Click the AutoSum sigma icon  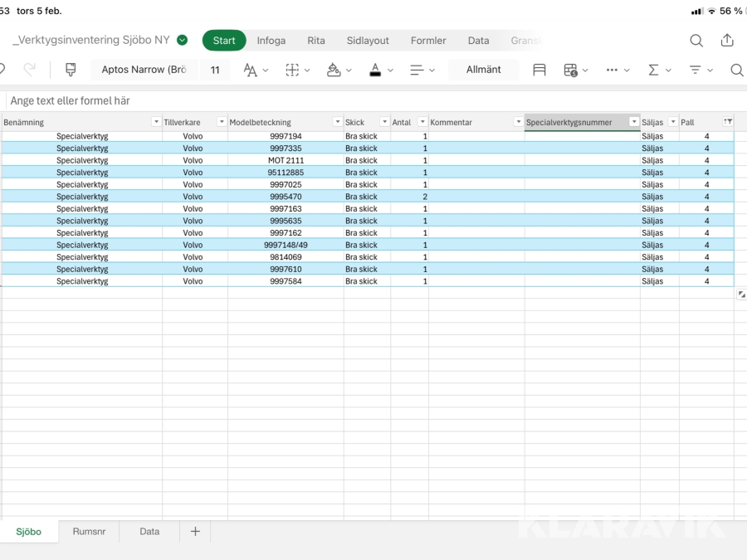654,70
